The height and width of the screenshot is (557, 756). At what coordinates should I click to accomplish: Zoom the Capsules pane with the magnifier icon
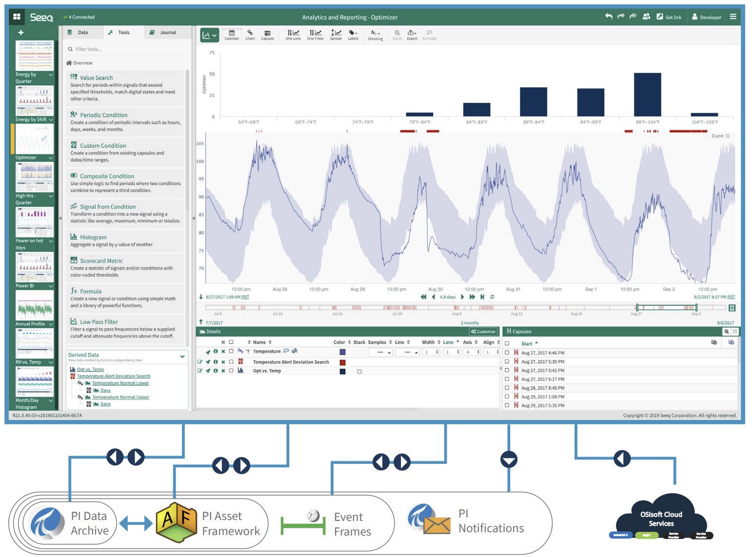[x=727, y=332]
